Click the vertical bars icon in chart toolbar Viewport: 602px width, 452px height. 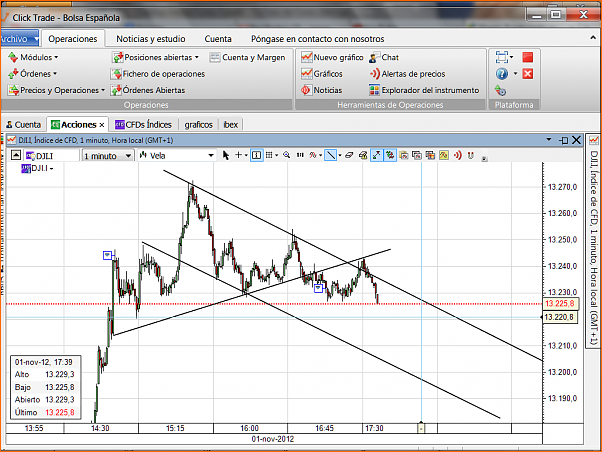[x=300, y=155]
